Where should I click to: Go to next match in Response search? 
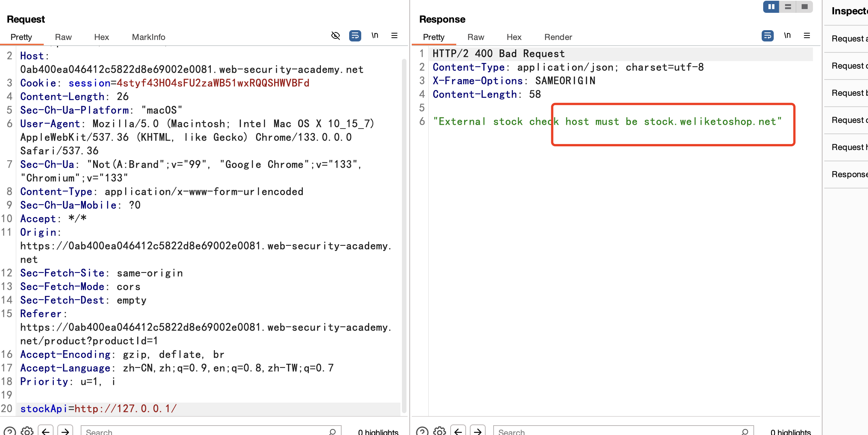pos(478,431)
